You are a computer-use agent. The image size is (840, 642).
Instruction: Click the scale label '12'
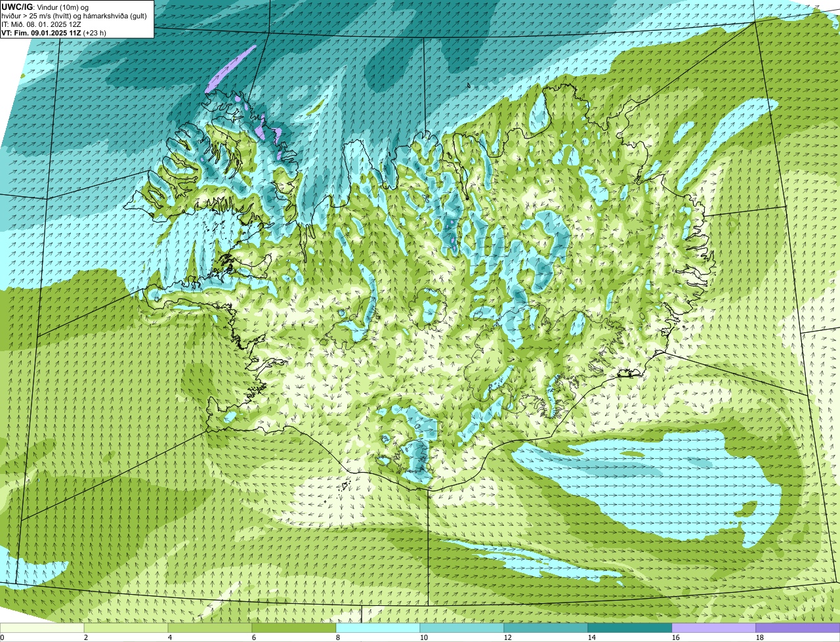[508, 637]
